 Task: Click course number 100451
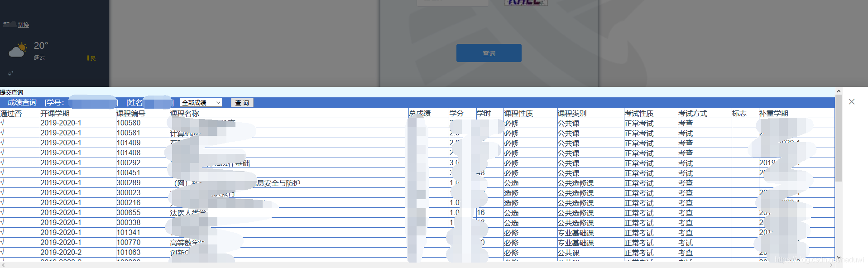[129, 173]
